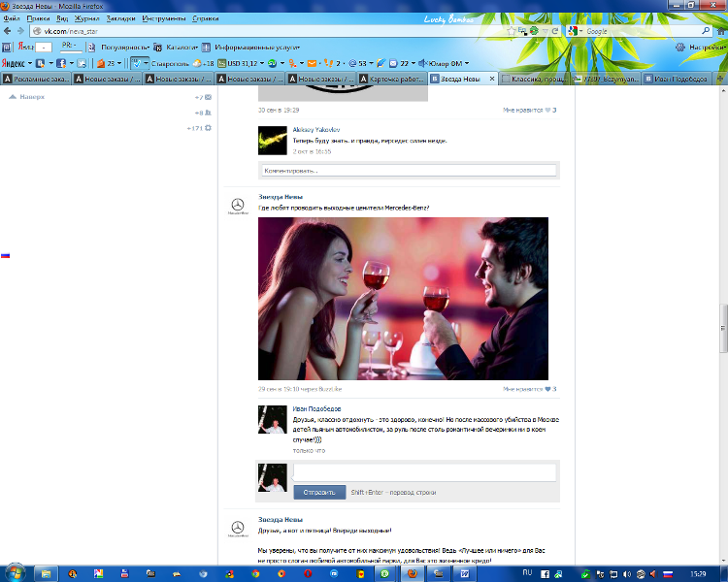This screenshot has height=582, width=728.
Task: Open the Odnoklassniki icon in the toolbar
Action: pyautogui.click(x=292, y=63)
